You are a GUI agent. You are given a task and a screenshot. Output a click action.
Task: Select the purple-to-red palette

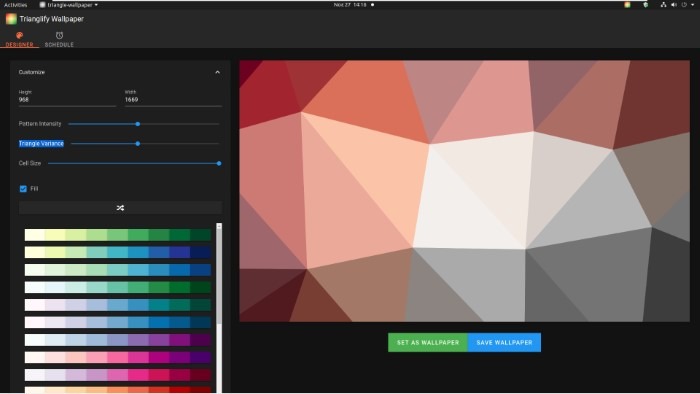(x=118, y=374)
